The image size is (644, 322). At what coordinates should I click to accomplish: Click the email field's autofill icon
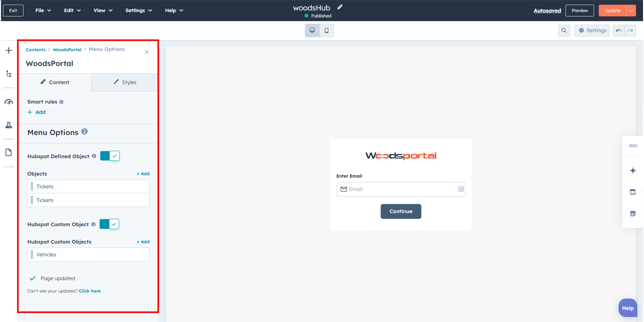(461, 189)
